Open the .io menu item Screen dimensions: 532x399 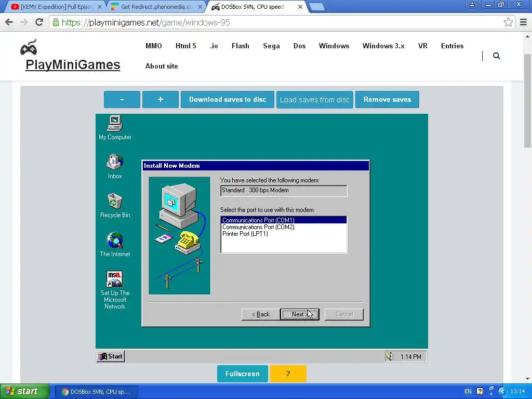[214, 46]
